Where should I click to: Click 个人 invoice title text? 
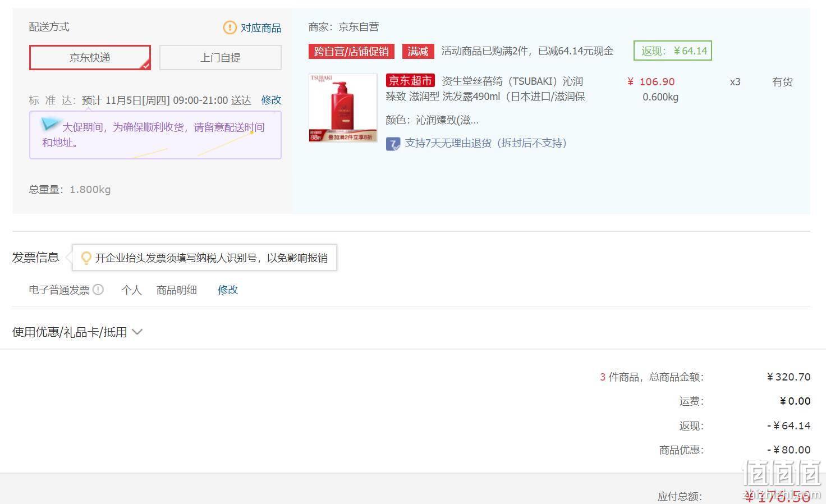coord(131,290)
